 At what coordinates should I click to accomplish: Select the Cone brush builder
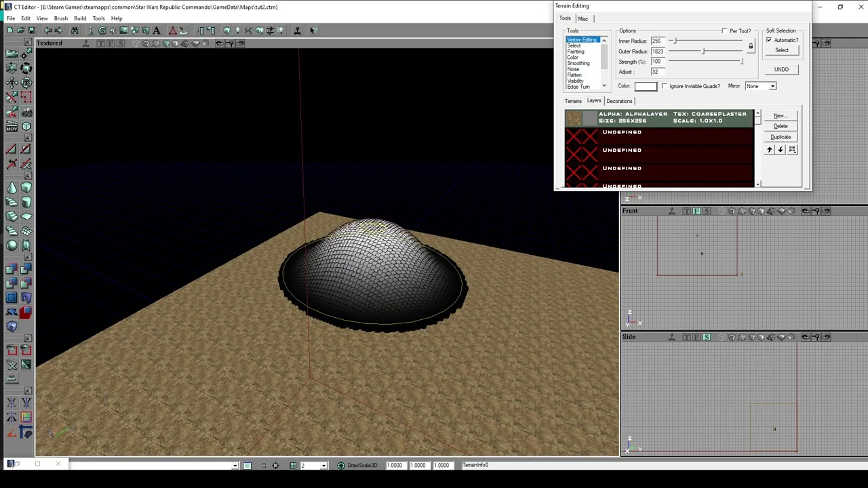coord(12,186)
